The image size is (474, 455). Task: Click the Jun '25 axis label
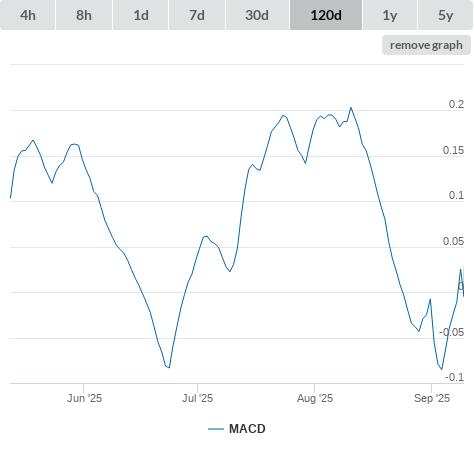click(84, 398)
